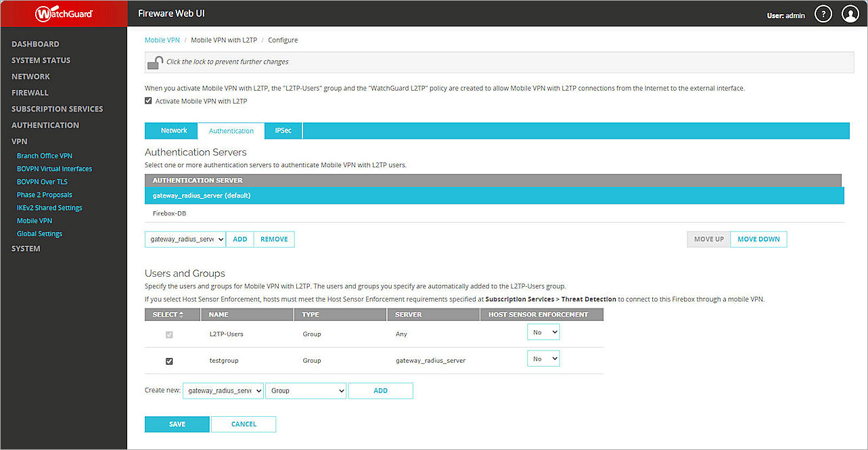Screen dimensions: 868x450
Task: Open the Global Settings sidebar link
Action: [39, 233]
